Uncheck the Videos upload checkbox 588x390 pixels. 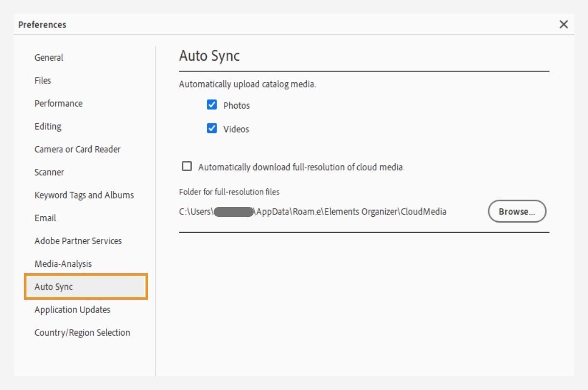tap(212, 129)
